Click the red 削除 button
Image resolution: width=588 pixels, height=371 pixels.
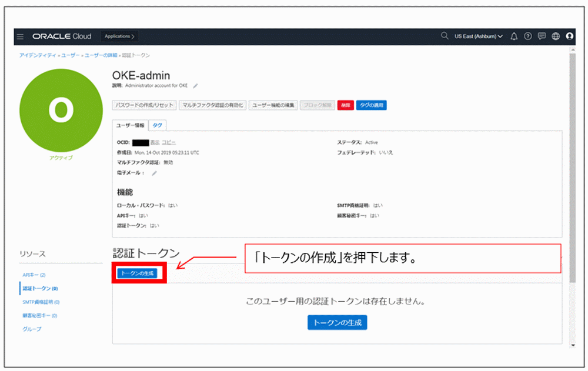(345, 105)
